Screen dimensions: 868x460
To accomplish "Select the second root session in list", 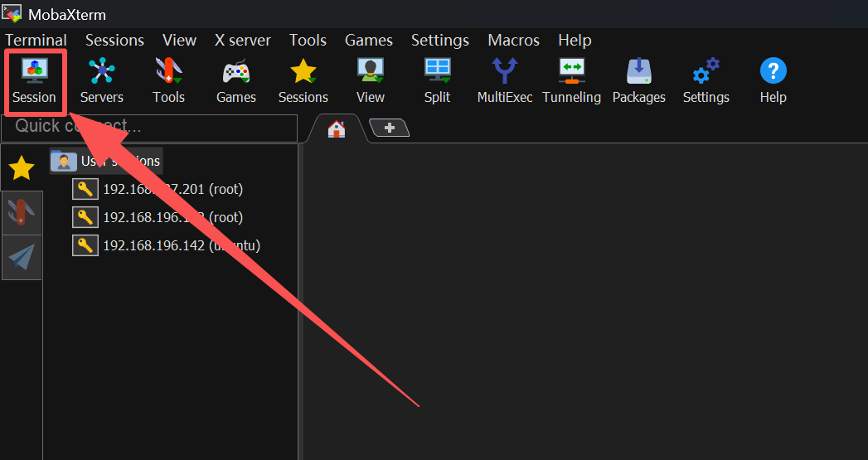I will point(158,217).
